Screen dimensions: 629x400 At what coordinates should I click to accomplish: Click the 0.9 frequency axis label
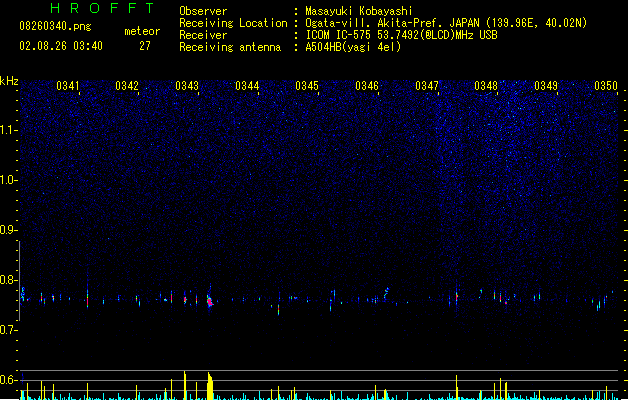(7, 230)
